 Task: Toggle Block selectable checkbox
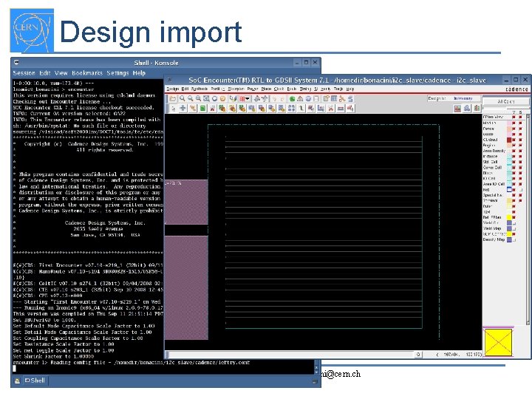point(520,173)
